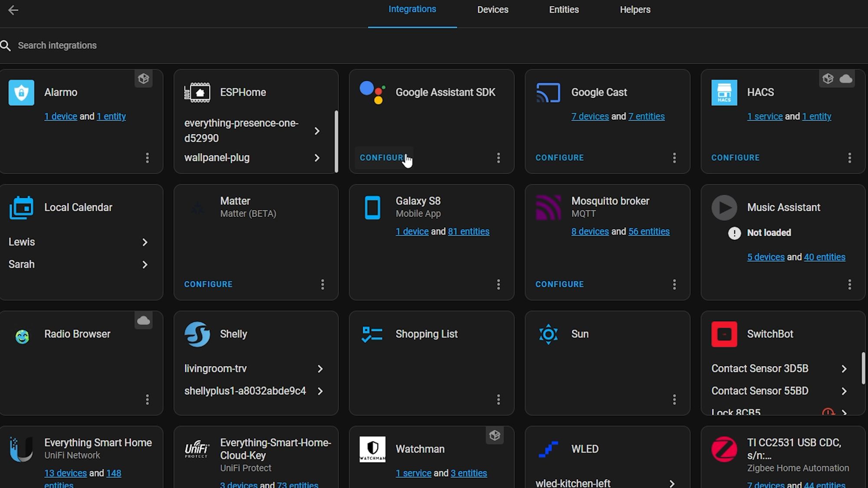Open Google Cast card overflow menu

[674, 158]
